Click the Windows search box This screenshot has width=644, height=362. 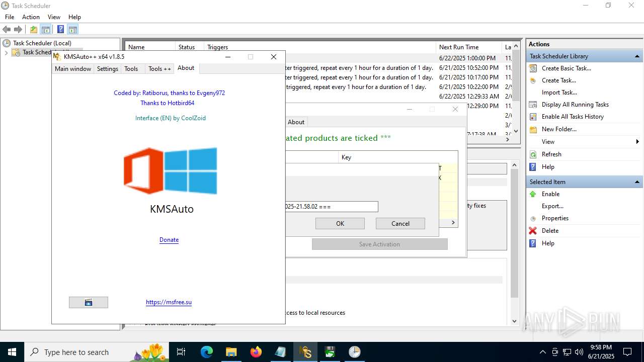pyautogui.click(x=97, y=352)
